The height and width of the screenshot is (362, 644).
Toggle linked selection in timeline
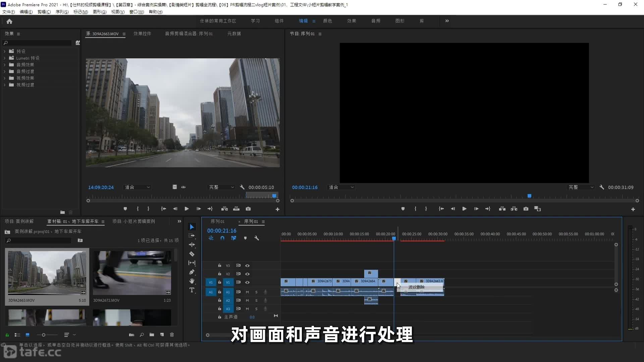coord(234,238)
